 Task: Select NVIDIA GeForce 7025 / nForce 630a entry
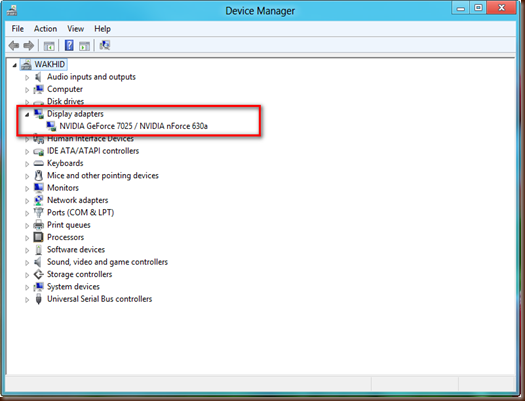pos(134,126)
